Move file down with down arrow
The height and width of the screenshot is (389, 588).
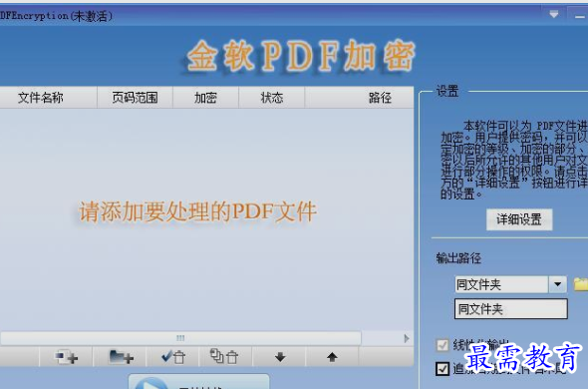point(280,357)
